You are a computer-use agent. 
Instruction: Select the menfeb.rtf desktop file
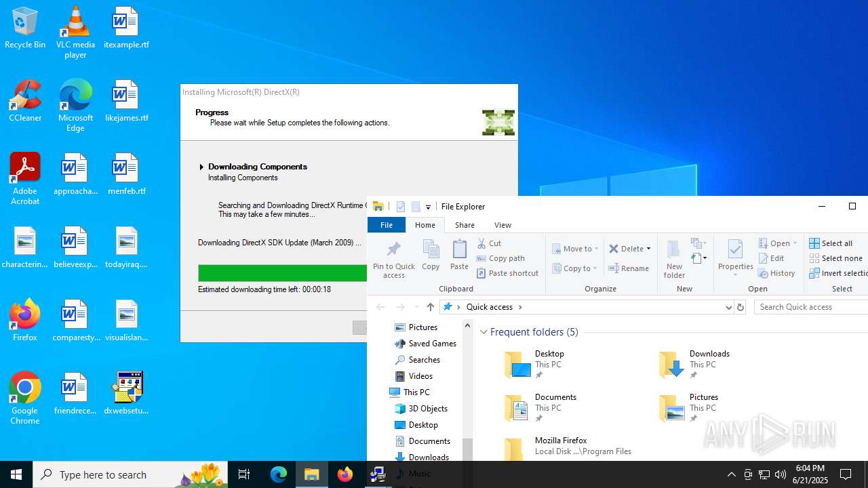tap(126, 175)
